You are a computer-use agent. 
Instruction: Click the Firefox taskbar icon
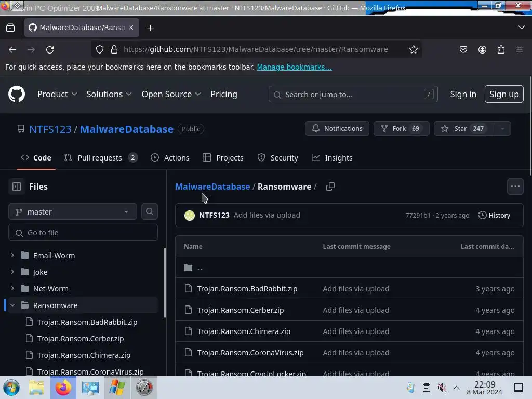coord(63,388)
